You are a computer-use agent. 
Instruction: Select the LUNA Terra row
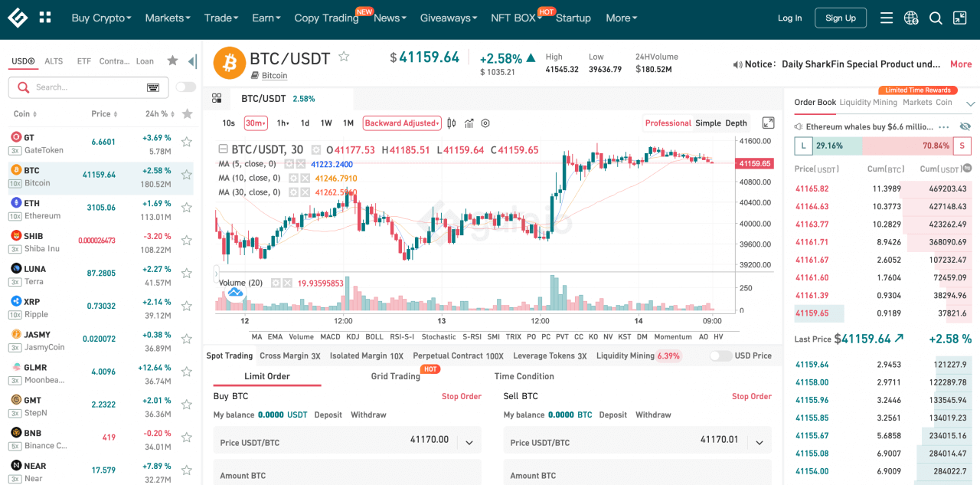click(101, 275)
